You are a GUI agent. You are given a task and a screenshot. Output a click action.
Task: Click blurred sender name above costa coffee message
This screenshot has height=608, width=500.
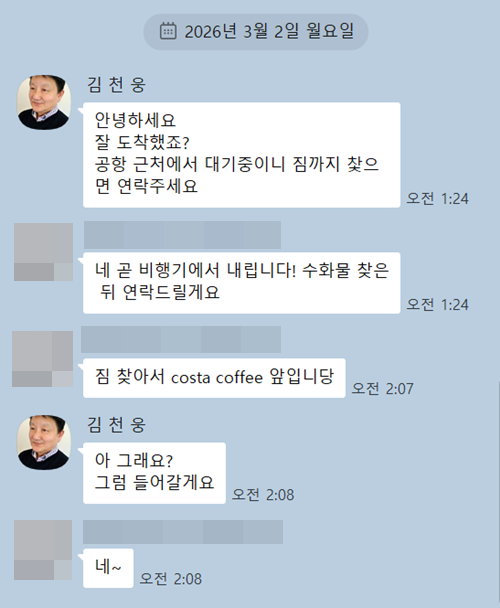coord(181,339)
